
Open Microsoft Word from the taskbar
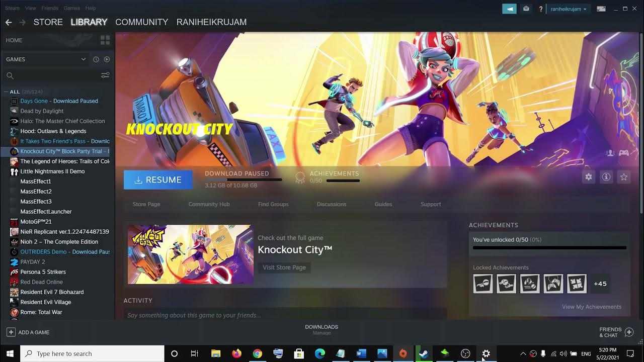[x=361, y=353]
